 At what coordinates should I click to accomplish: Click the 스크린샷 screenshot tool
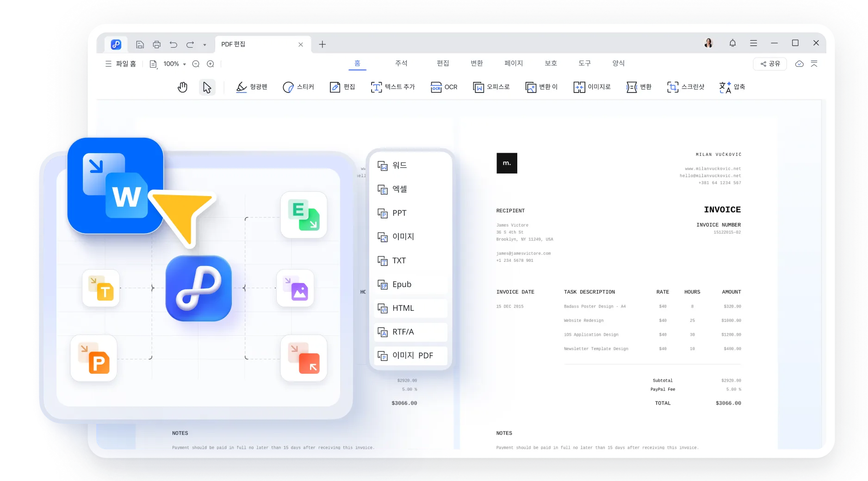pos(686,87)
